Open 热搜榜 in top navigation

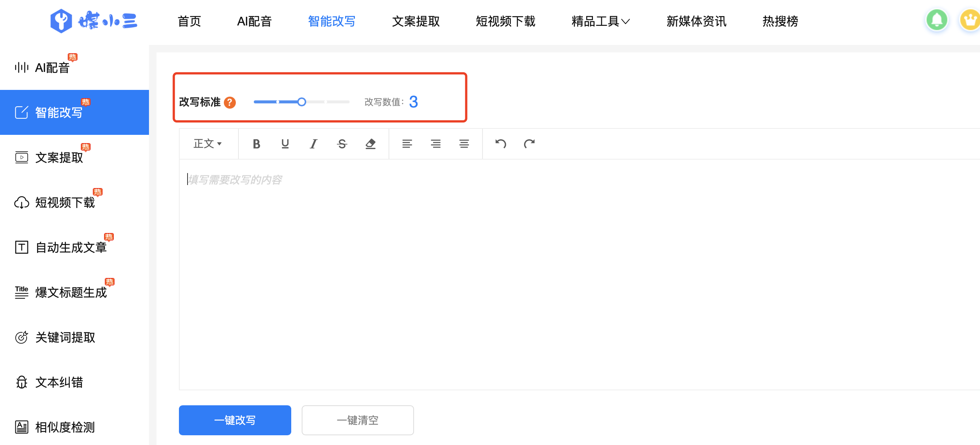[780, 21]
